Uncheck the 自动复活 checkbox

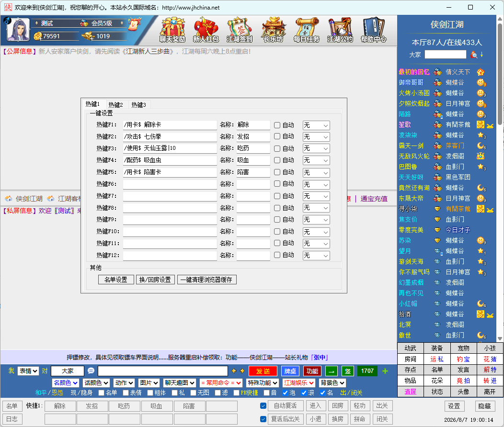coord(263,406)
